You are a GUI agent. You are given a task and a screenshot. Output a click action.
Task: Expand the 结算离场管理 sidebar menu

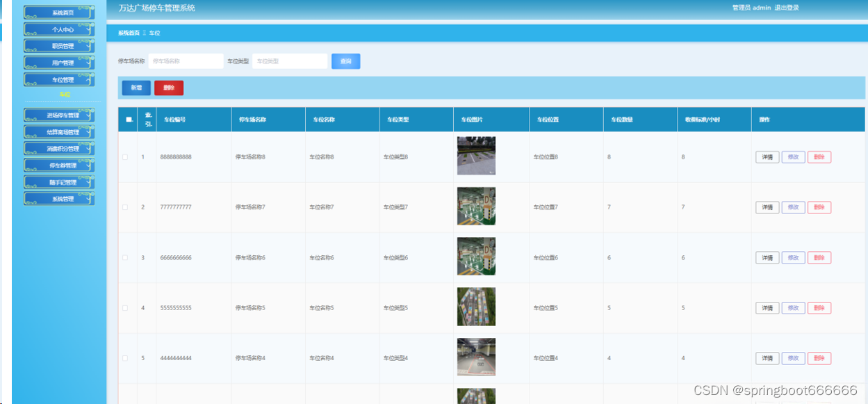point(59,132)
